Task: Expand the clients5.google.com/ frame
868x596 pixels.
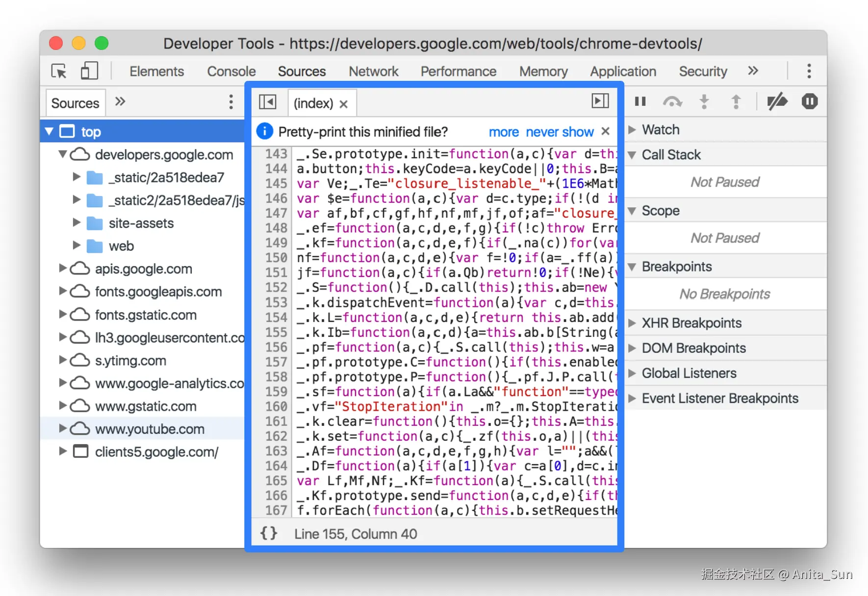Action: pyautogui.click(x=62, y=451)
